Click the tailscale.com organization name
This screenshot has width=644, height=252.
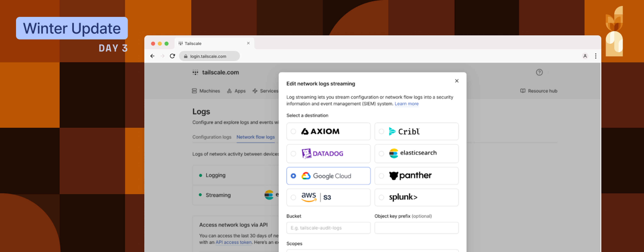pyautogui.click(x=221, y=72)
